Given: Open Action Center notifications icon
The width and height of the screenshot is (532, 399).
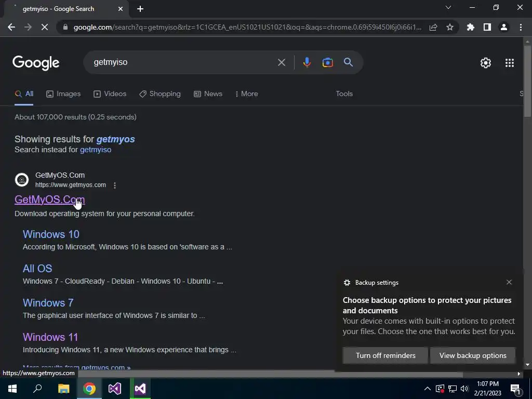Looking at the screenshot, I should pos(516,389).
